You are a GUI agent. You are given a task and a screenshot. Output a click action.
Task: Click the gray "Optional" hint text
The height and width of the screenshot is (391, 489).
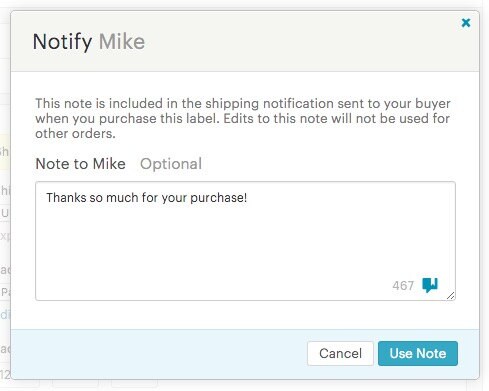pyautogui.click(x=171, y=164)
